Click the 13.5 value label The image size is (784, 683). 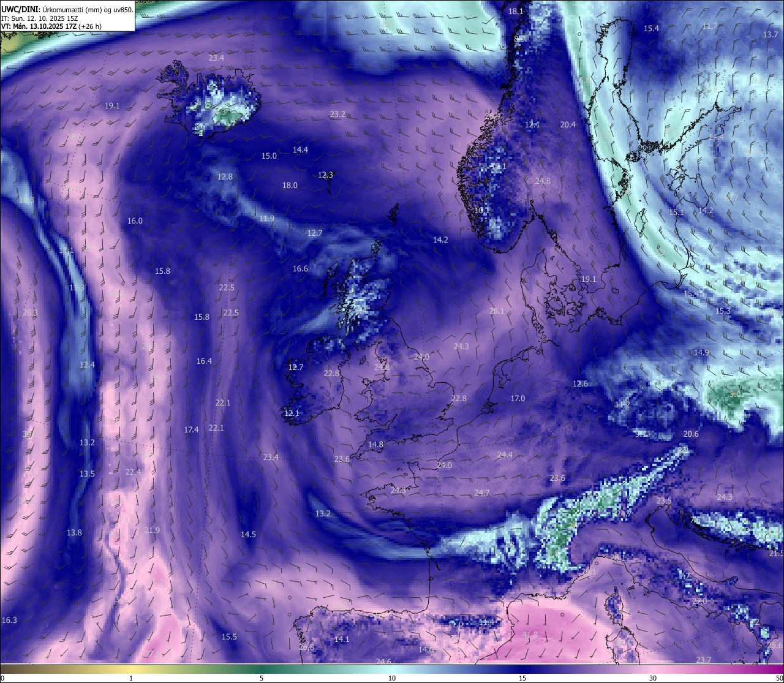[x=87, y=474]
